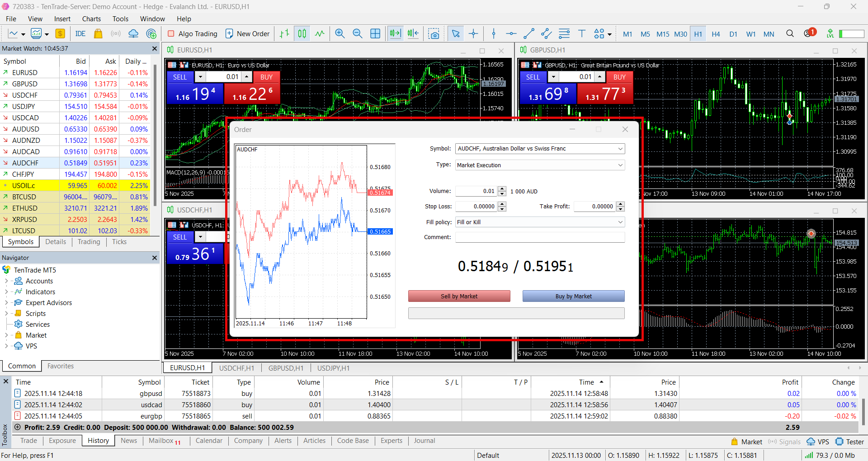The image size is (868, 461).
Task: Open the search magnifier in toolbar
Action: (x=790, y=33)
